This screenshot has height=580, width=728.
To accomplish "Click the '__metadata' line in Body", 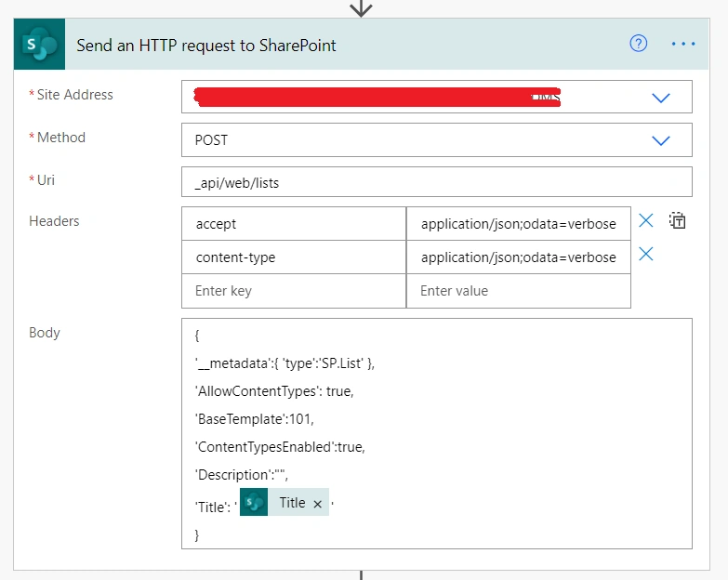I will (285, 363).
